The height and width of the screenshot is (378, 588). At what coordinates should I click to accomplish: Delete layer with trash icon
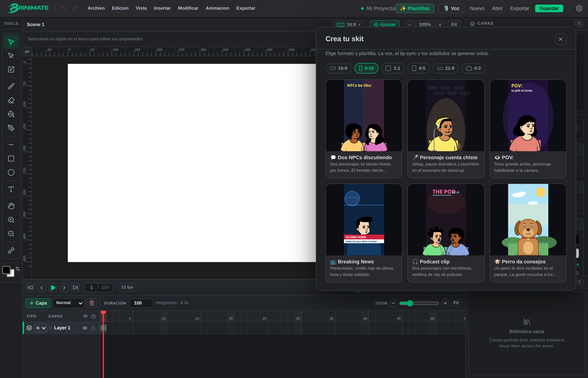(92, 303)
